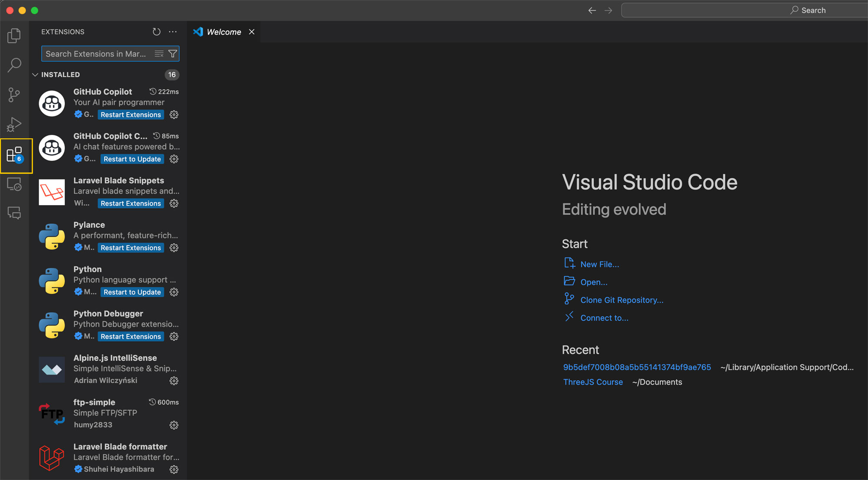Open manage gear for Laravel Blade Snippets

coord(174,203)
